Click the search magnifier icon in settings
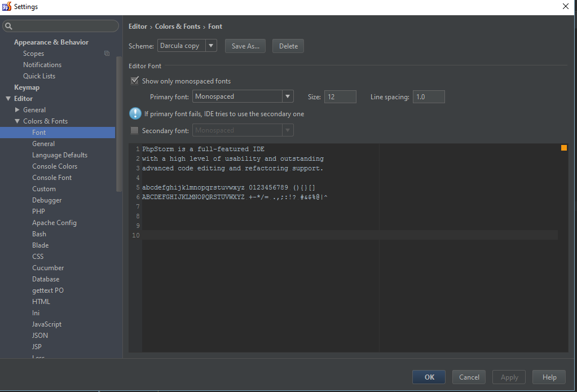Screen dimensions: 577x392 tap(8, 27)
